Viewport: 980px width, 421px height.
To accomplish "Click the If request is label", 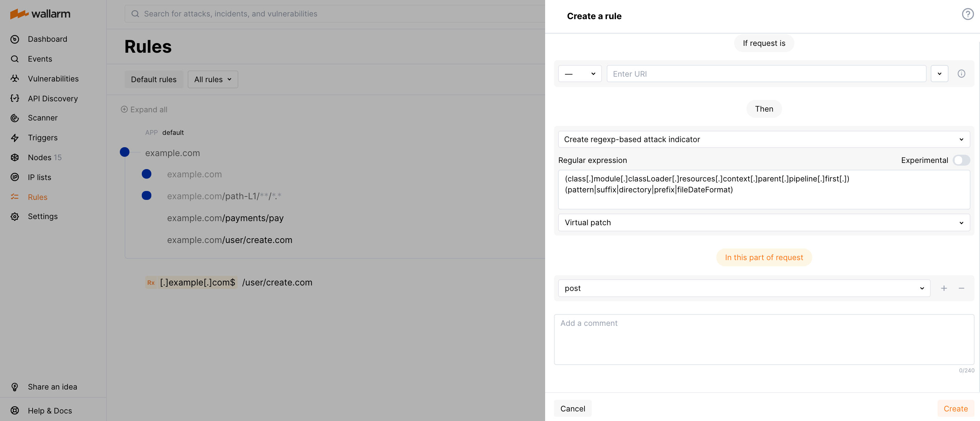I will tap(764, 43).
